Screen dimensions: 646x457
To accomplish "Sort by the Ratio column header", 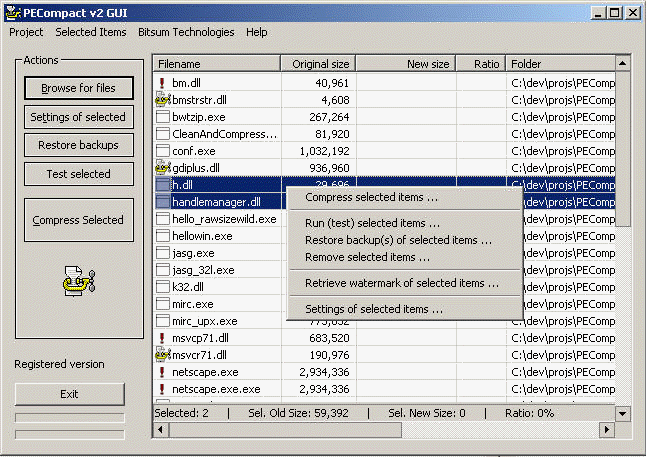I will 481,64.
